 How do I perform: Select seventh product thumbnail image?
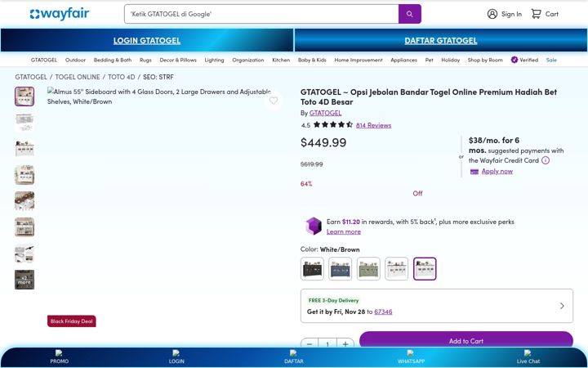point(24,254)
